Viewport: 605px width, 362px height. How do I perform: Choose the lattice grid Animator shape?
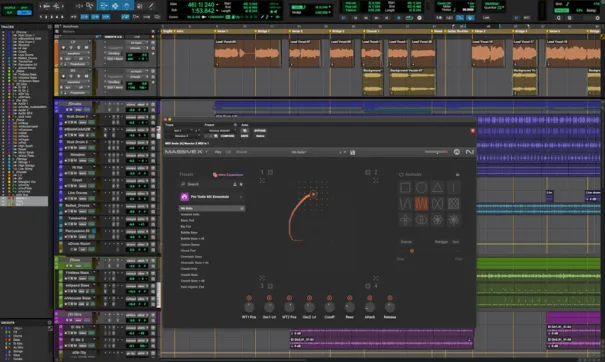pyautogui.click(x=453, y=203)
